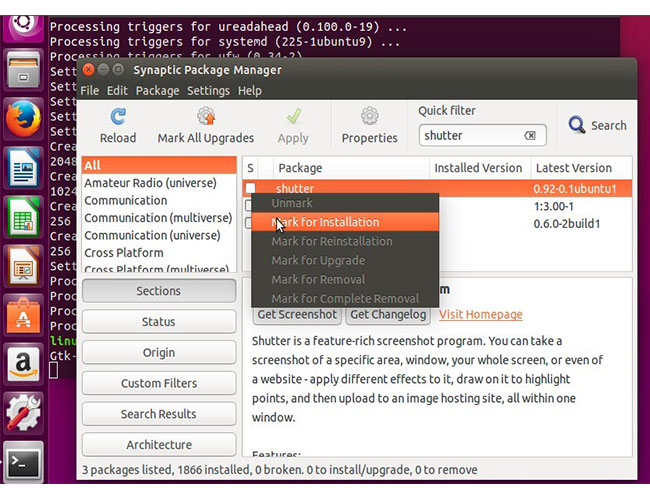Open LibreOffice Impress launcher icon

click(x=23, y=266)
